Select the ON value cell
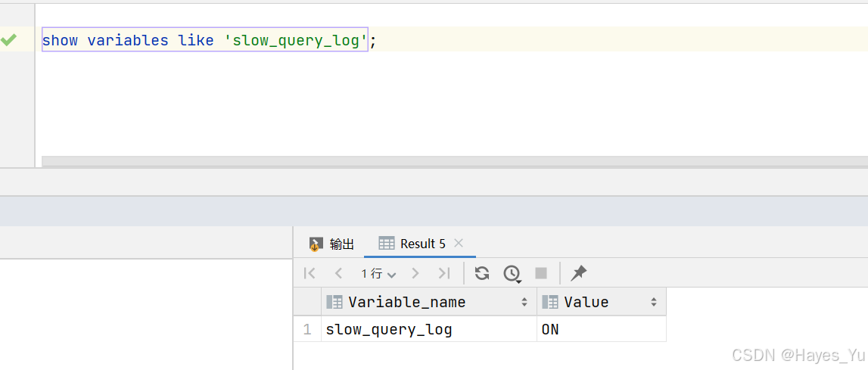Screen dimensions: 868x370 tap(601, 330)
